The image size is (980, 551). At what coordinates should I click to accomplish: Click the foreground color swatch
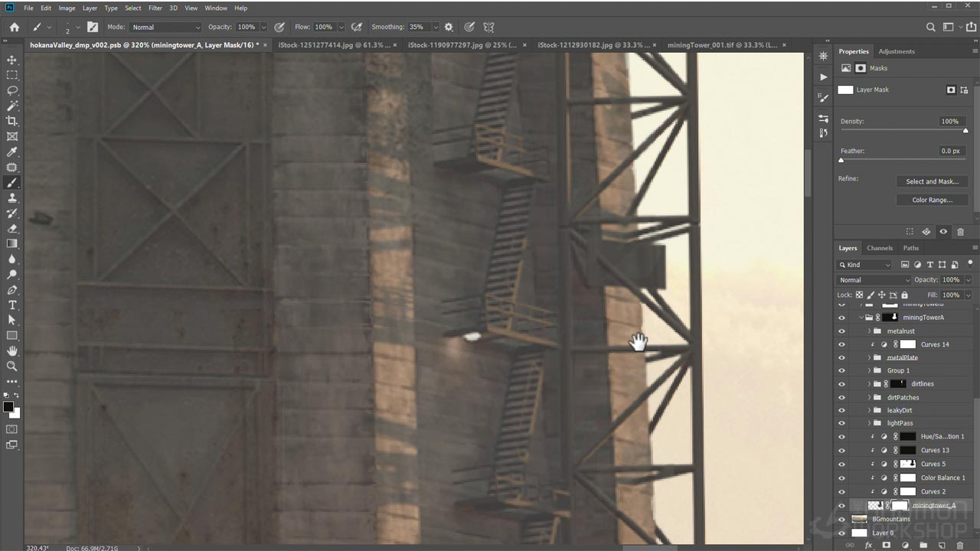tap(8, 407)
